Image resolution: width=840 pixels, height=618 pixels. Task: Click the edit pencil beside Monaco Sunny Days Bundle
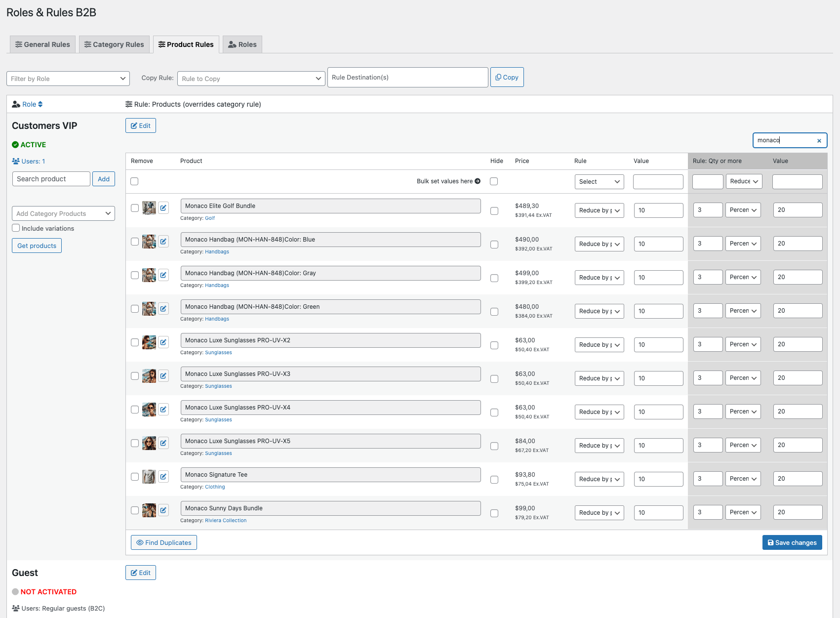(x=163, y=510)
